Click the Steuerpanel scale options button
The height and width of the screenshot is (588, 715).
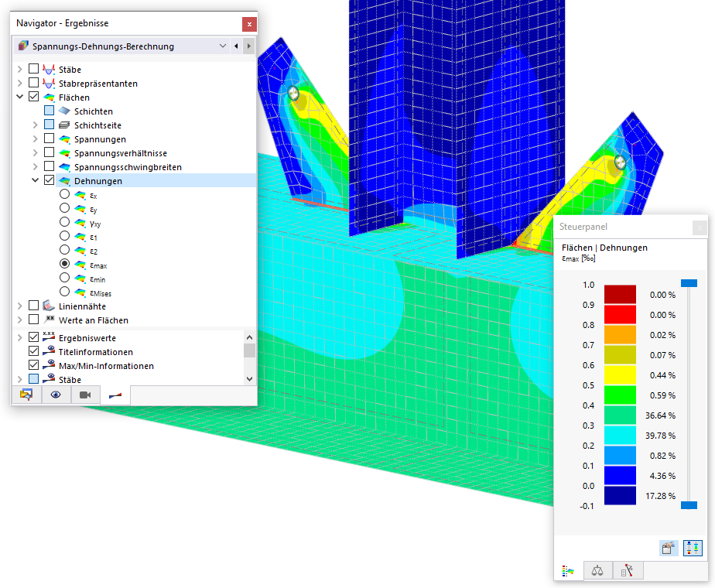click(x=693, y=548)
